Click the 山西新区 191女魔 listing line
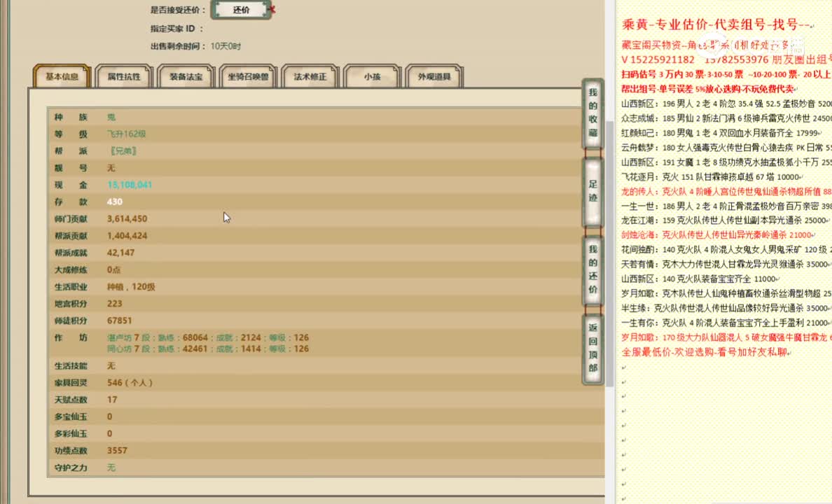Viewport: 832px width, 504px height. [x=726, y=162]
